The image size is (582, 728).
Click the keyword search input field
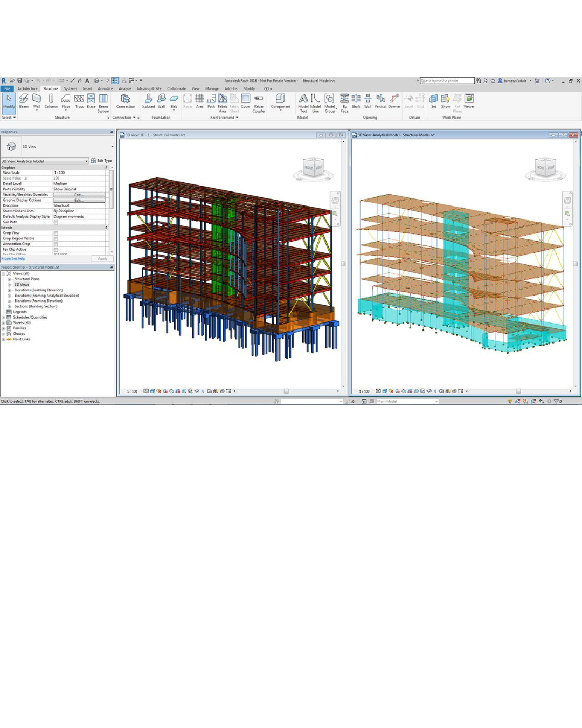(447, 81)
